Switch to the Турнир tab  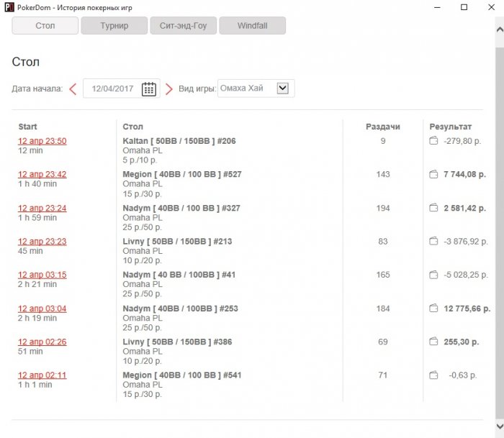tap(114, 26)
